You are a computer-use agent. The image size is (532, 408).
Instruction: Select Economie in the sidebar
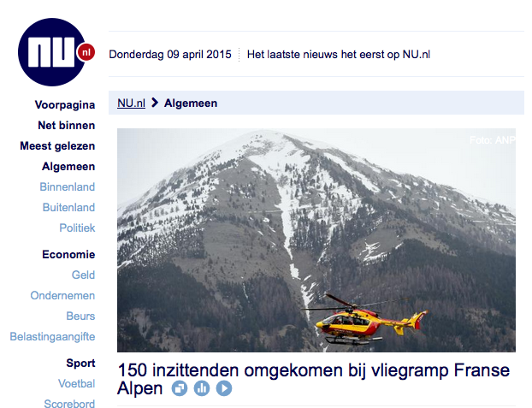point(68,255)
